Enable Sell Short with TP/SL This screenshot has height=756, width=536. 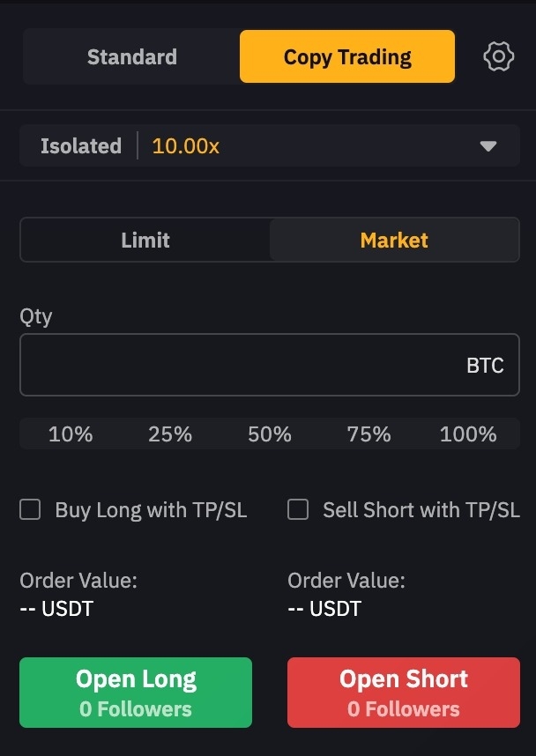coord(297,509)
